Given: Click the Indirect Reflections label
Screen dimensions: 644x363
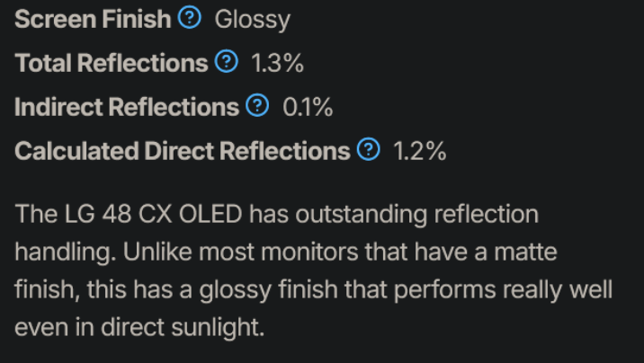Looking at the screenshot, I should [126, 108].
